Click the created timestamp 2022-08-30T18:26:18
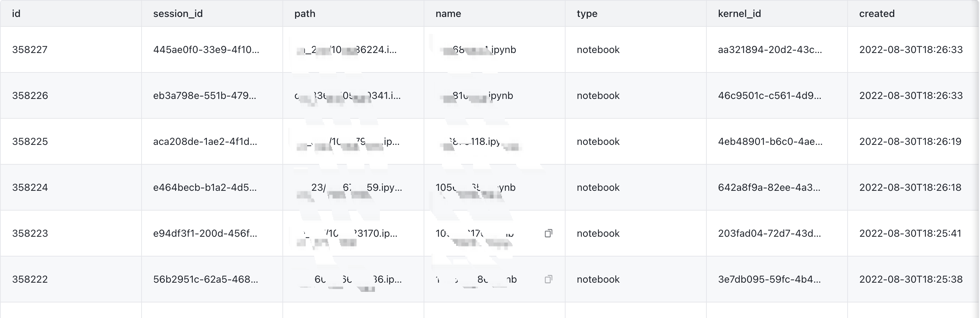980x318 pixels. pos(910,187)
